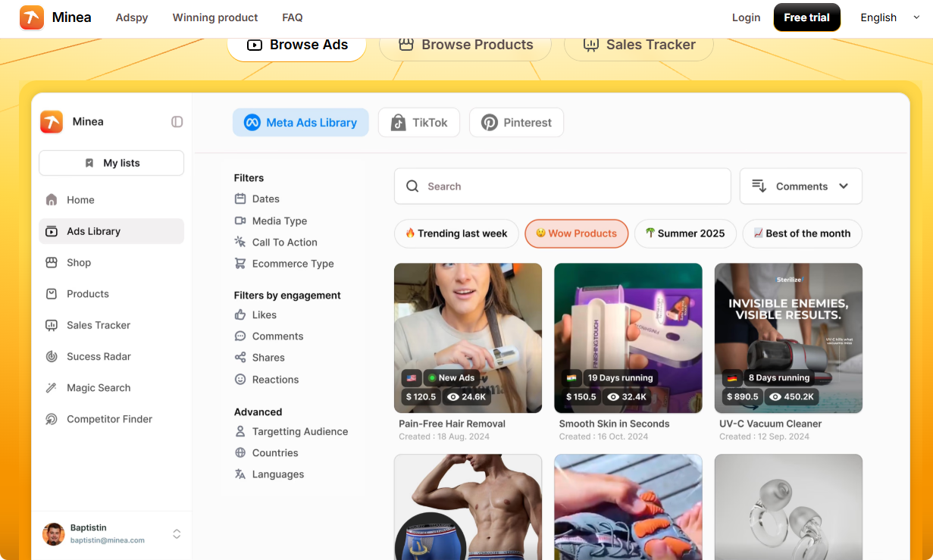
Task: Enable the Trending last week filter chip
Action: click(456, 233)
